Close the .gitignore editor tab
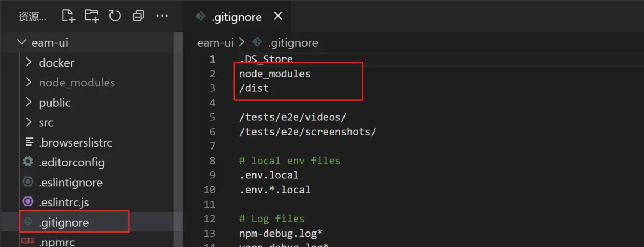Screen dimensions: 644x247 tap(278, 16)
